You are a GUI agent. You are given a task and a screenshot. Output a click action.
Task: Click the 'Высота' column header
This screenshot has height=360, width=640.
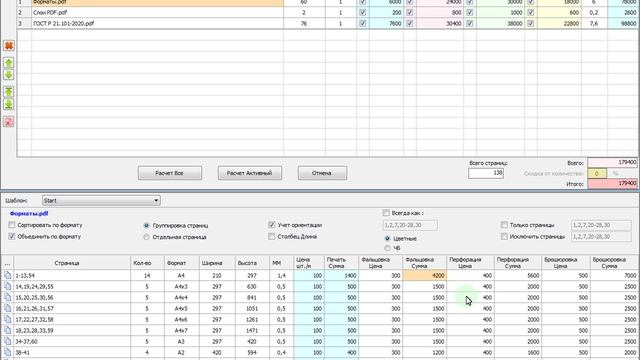[x=252, y=263]
